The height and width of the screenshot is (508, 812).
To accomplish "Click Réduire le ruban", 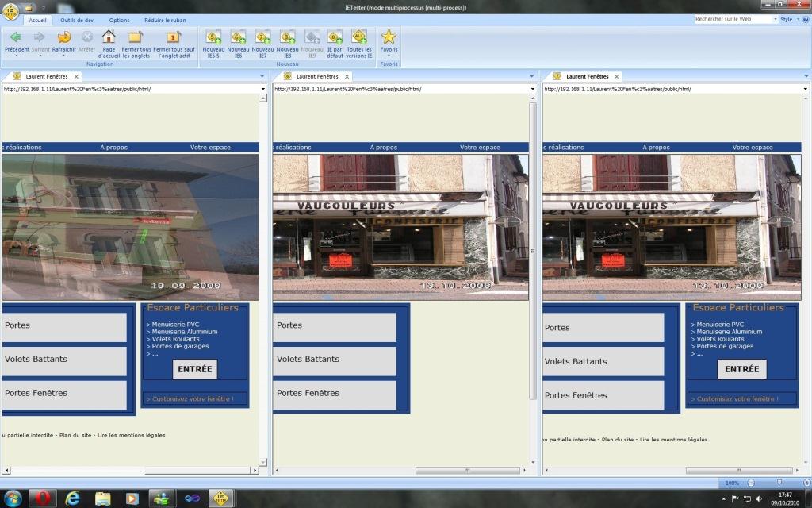I will (165, 20).
